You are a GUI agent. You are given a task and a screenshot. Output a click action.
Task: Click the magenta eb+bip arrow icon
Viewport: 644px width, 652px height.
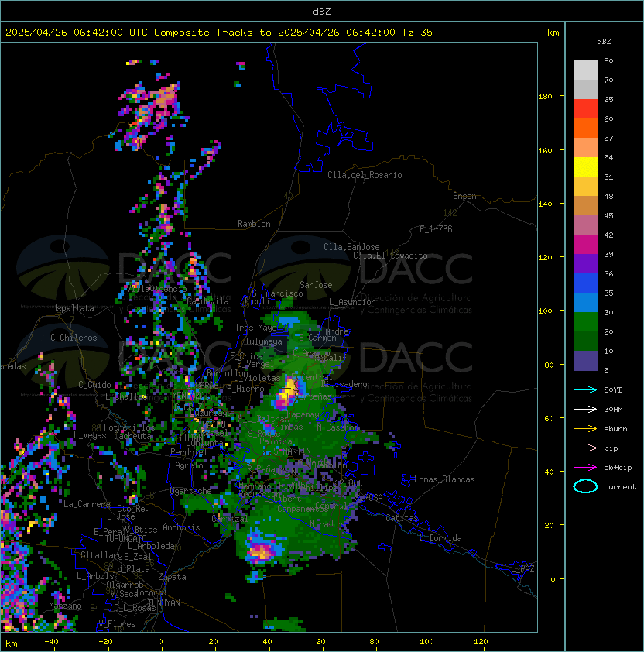[x=585, y=468]
